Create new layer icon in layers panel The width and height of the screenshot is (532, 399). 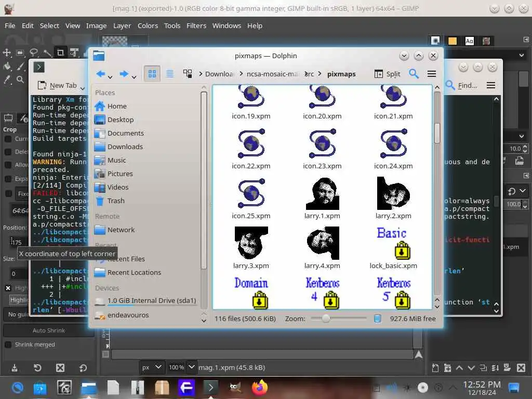(435, 368)
